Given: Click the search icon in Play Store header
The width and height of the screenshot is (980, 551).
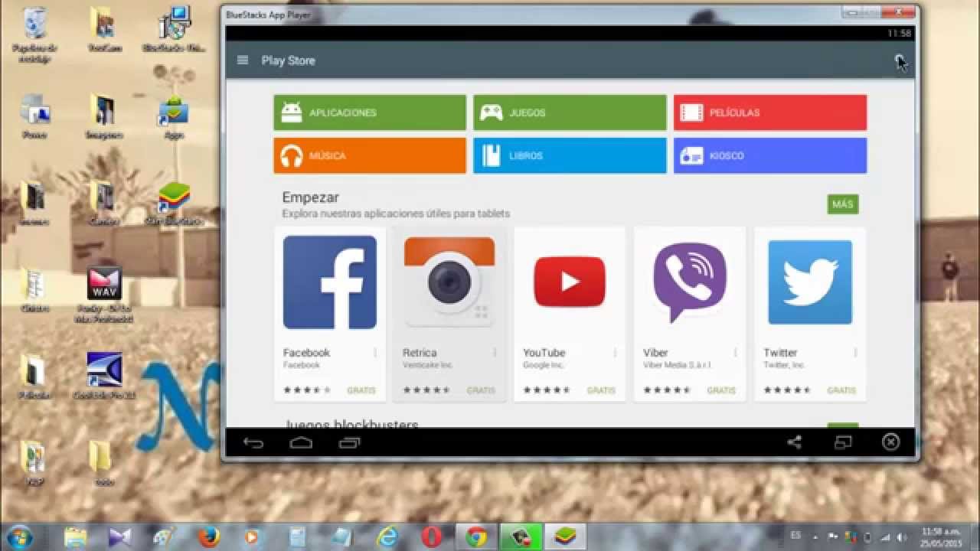Looking at the screenshot, I should click(900, 60).
